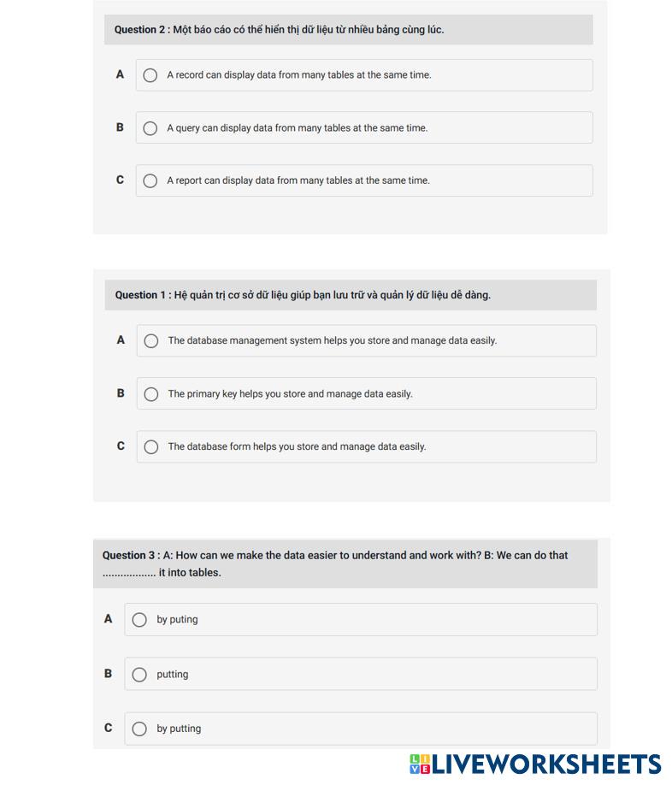Viewport: 672px width, 785px height.
Task: Click answer text 'The database form helps you'
Action: [297, 447]
